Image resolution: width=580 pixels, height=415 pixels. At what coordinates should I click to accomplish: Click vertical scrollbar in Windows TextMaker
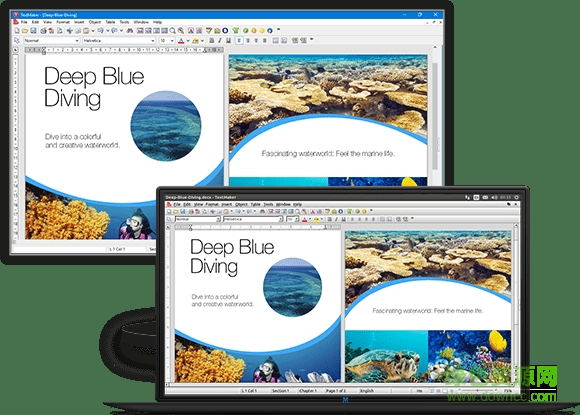point(435,115)
